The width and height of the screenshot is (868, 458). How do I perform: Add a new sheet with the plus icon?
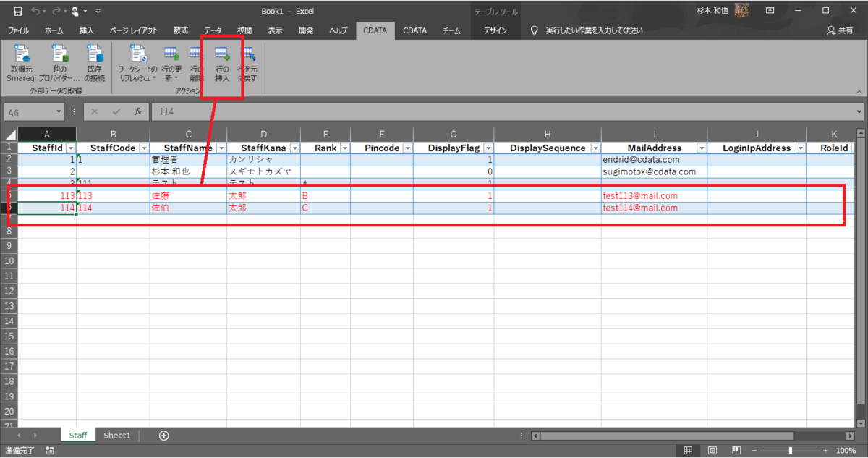pos(164,436)
